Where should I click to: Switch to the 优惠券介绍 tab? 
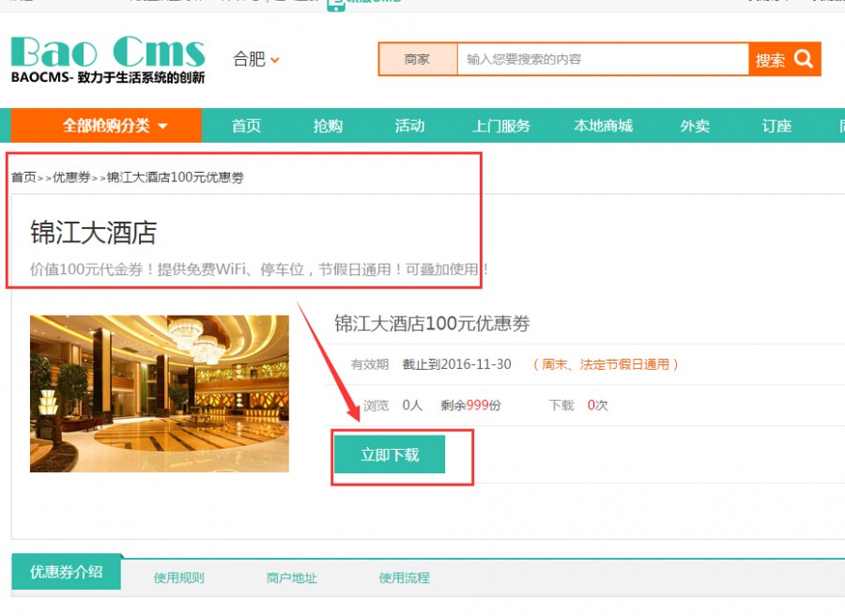point(67,572)
